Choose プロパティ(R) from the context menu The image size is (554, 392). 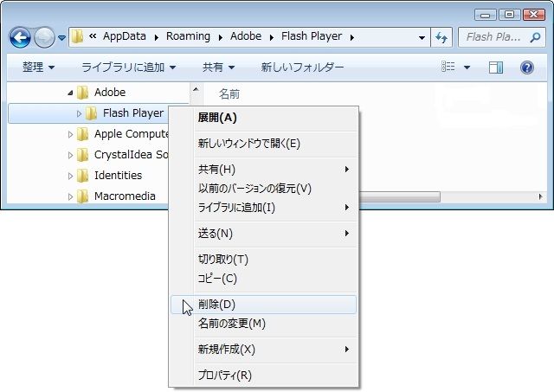[x=263, y=376]
